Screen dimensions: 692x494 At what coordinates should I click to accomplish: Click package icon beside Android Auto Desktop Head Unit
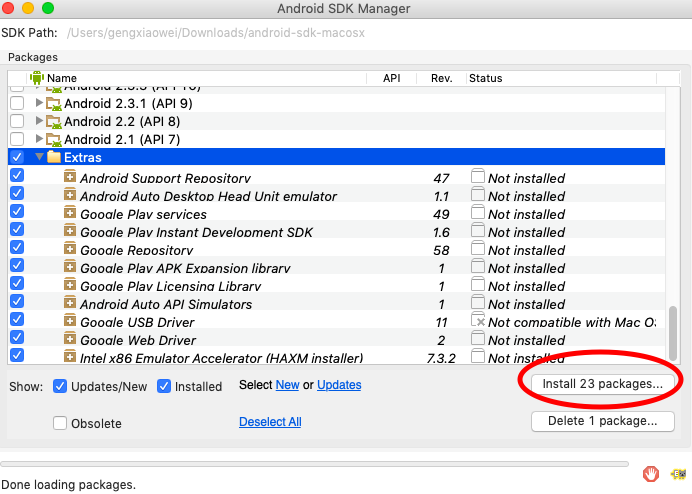click(70, 194)
